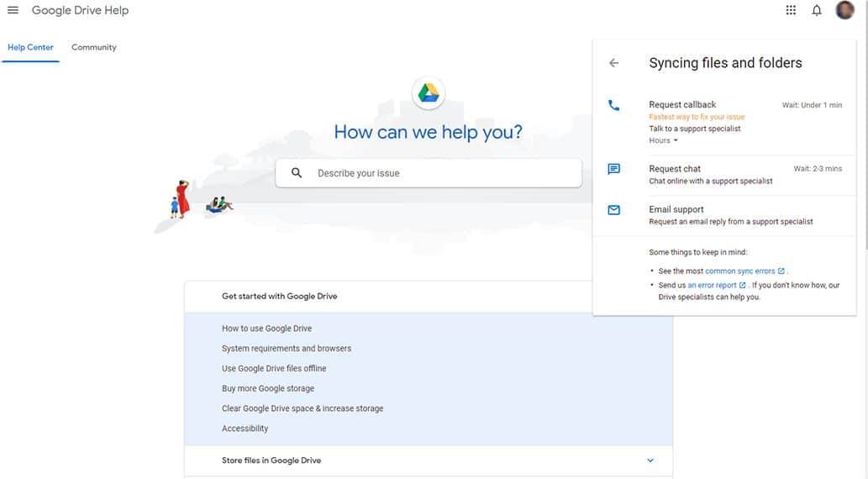Click the Wait: Under 1 min text
Screen dimensions: 868x479
pyautogui.click(x=812, y=105)
